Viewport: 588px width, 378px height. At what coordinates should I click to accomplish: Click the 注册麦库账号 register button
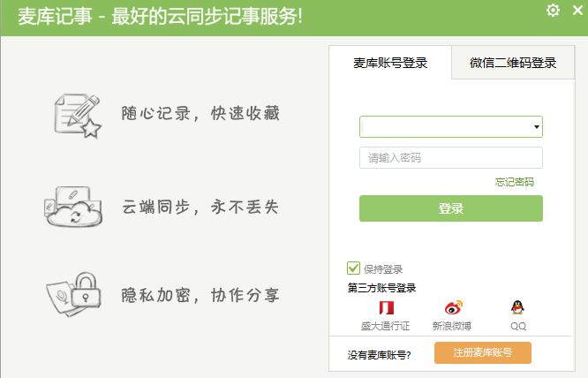click(x=482, y=353)
